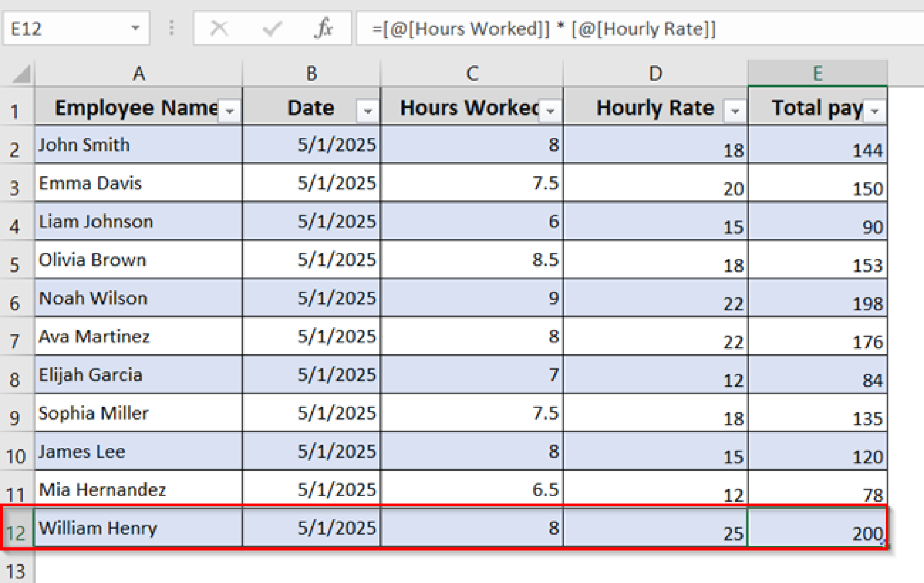Cancel formula entry with the X icon
This screenshot has height=583, width=924.
219,28
